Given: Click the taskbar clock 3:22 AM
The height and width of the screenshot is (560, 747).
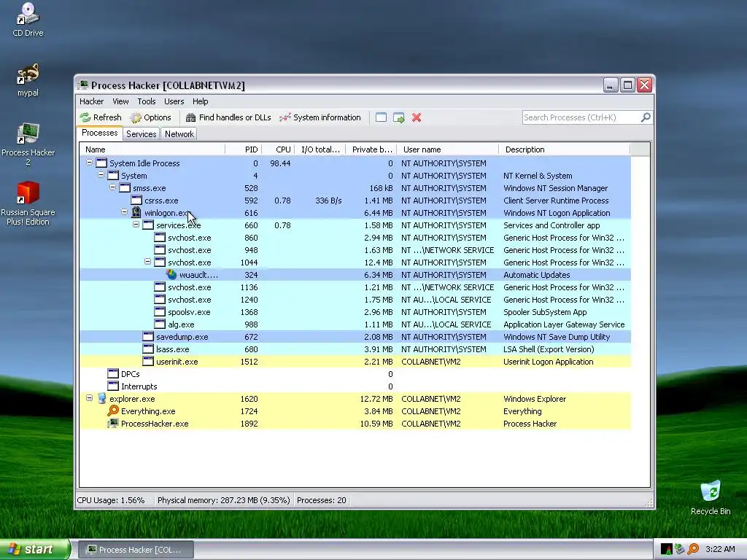Looking at the screenshot, I should pyautogui.click(x=720, y=549).
